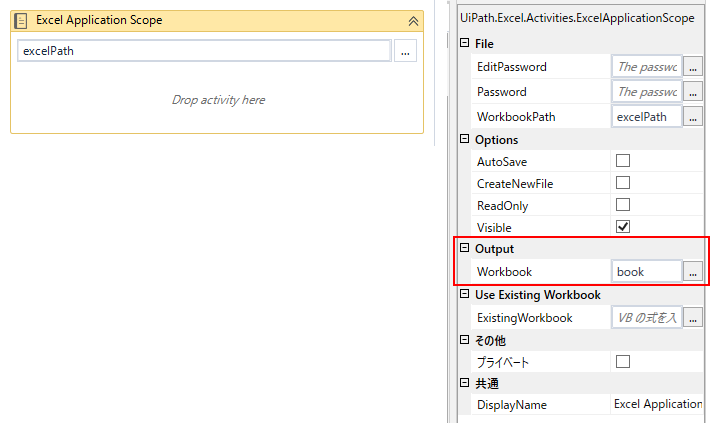Viewport: 724px width, 423px height.
Task: Collapse the File property section
Action: [465, 43]
